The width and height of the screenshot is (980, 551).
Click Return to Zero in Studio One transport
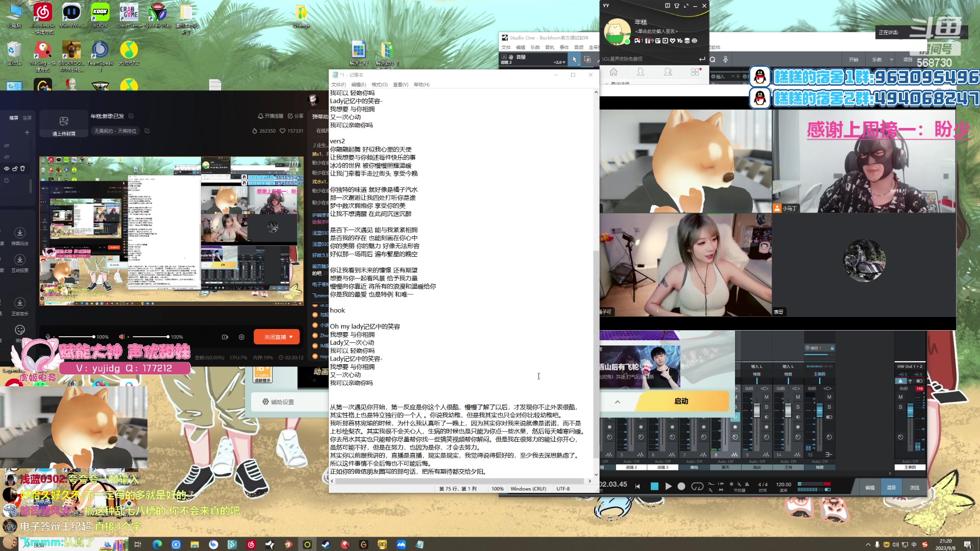tap(638, 486)
